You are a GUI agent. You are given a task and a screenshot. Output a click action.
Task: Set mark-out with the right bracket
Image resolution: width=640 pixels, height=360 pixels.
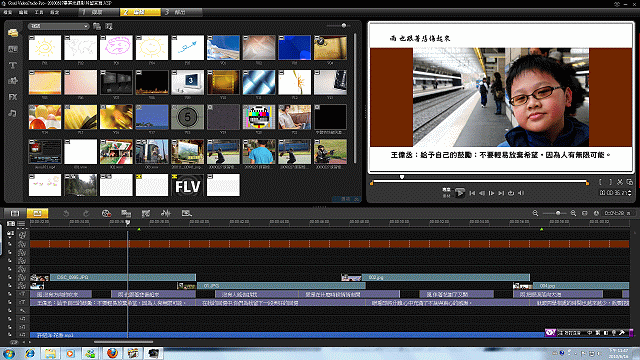point(610,182)
